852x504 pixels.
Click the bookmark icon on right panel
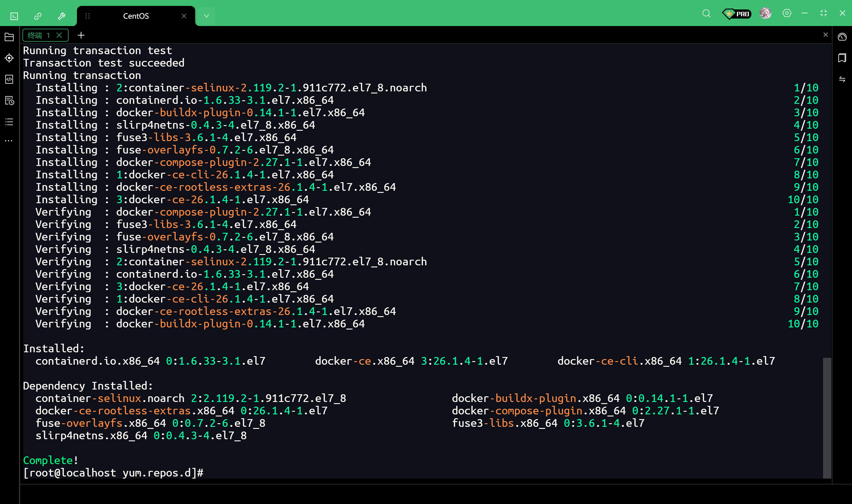(842, 58)
